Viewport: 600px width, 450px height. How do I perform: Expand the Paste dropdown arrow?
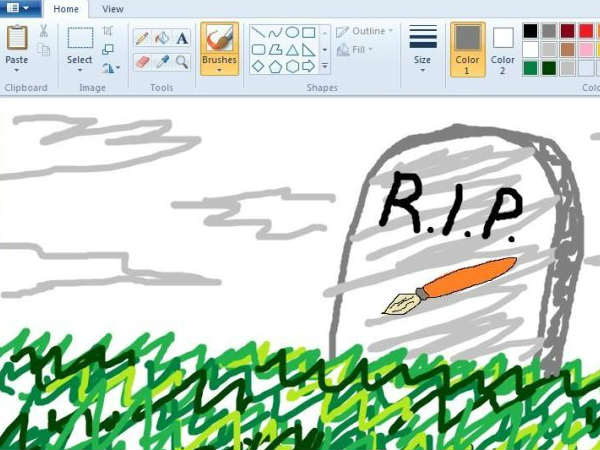(x=16, y=70)
